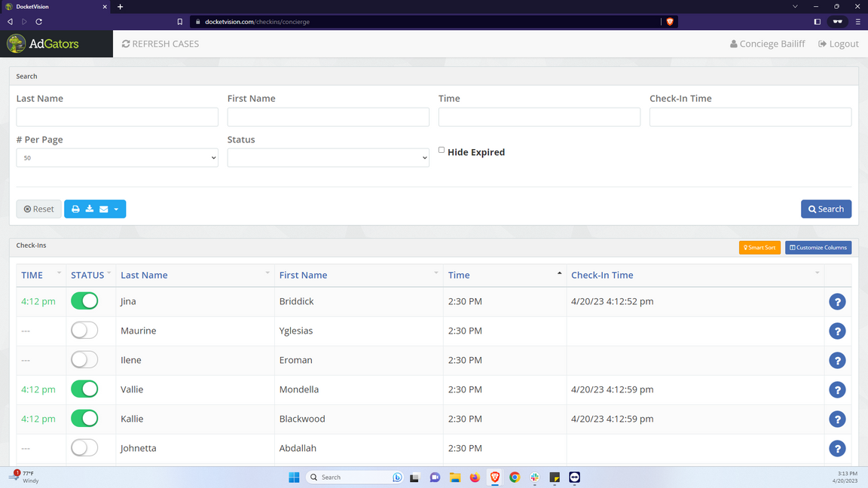Expand the Status filter dropdown
Image resolution: width=868 pixels, height=488 pixels.
[328, 158]
